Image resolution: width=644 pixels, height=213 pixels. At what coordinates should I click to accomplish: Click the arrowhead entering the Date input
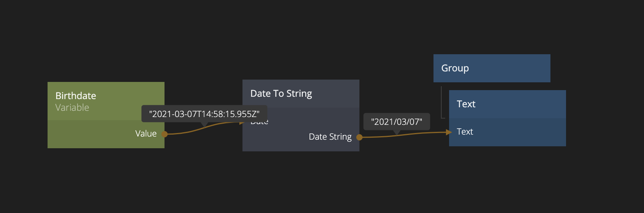coord(242,123)
